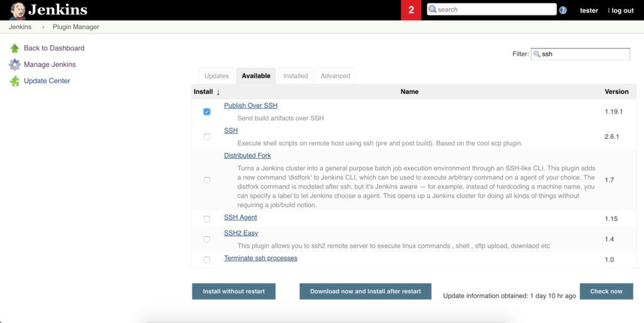
Task: Click the Check now button
Action: [x=606, y=292]
